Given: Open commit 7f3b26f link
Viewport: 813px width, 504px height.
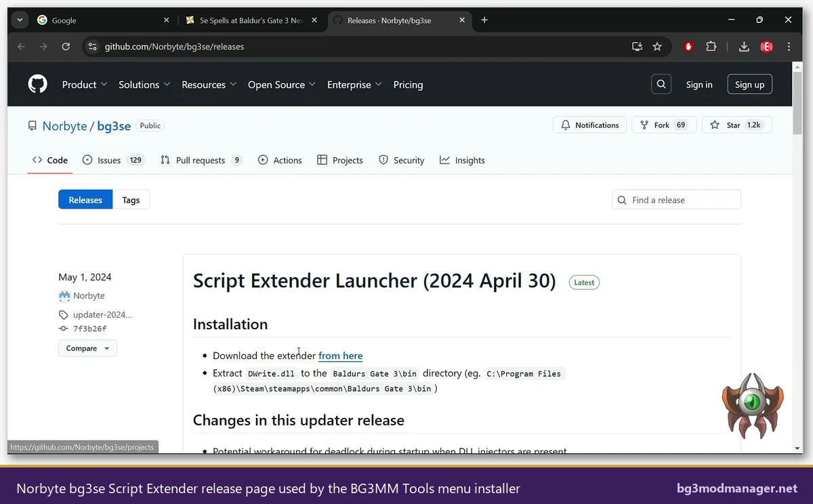Looking at the screenshot, I should click(89, 329).
